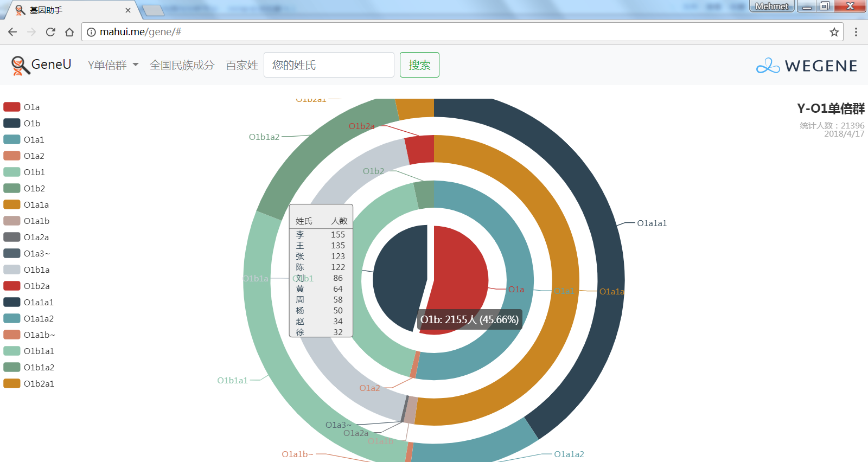Go to 百家姓 nav item
The image size is (868, 462).
(241, 65)
